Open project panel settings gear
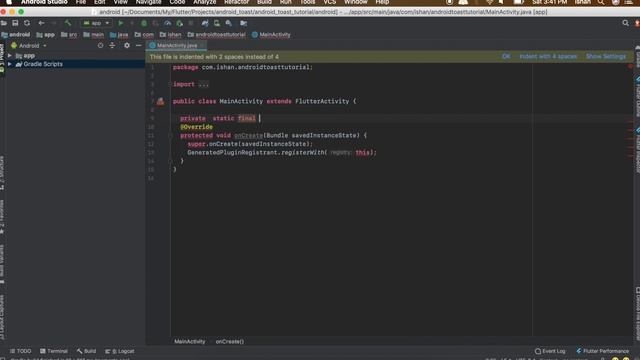 (127, 46)
